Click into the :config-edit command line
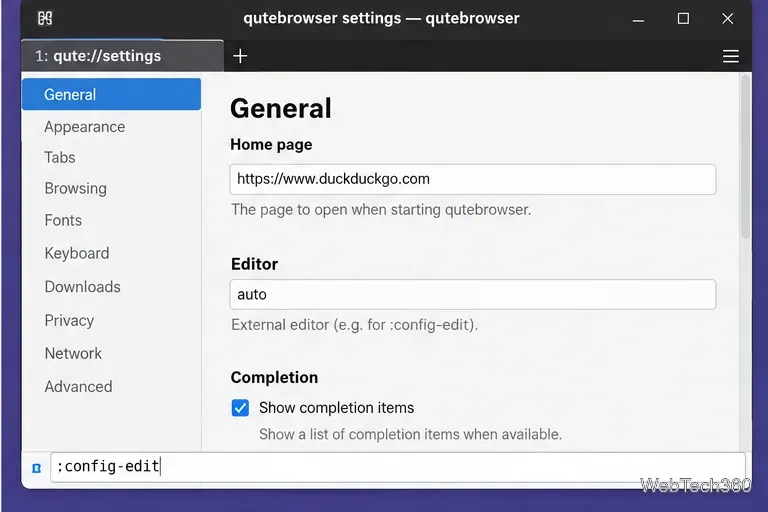The width and height of the screenshot is (768, 512). point(398,467)
